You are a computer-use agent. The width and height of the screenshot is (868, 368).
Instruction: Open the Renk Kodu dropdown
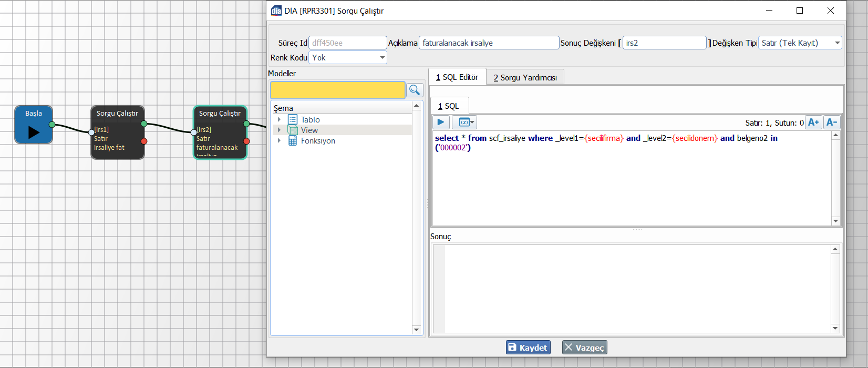pyautogui.click(x=382, y=58)
